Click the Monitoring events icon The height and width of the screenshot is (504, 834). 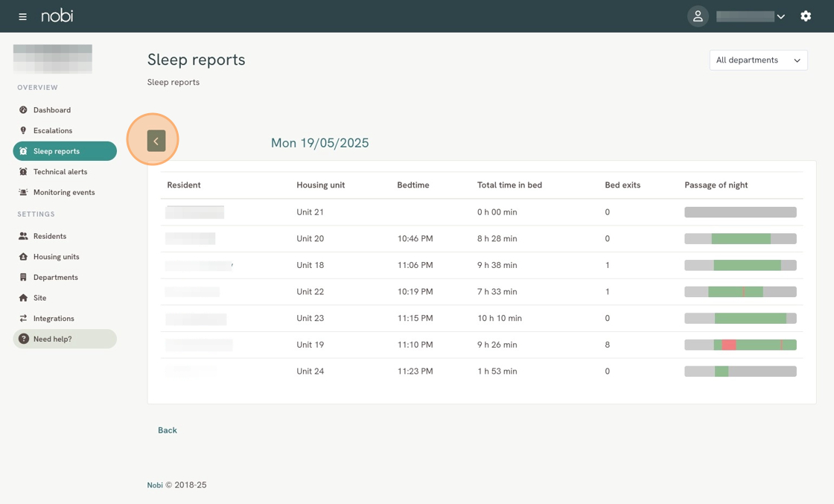(23, 192)
